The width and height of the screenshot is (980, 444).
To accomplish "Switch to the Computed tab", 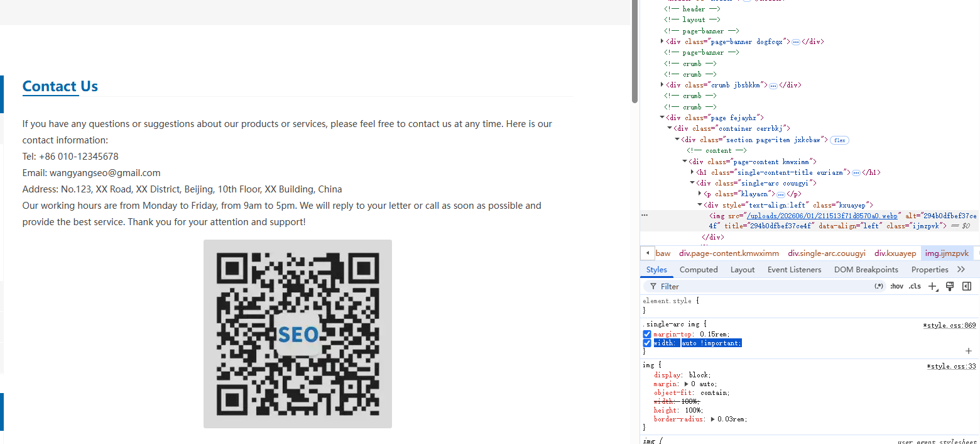I will [699, 269].
